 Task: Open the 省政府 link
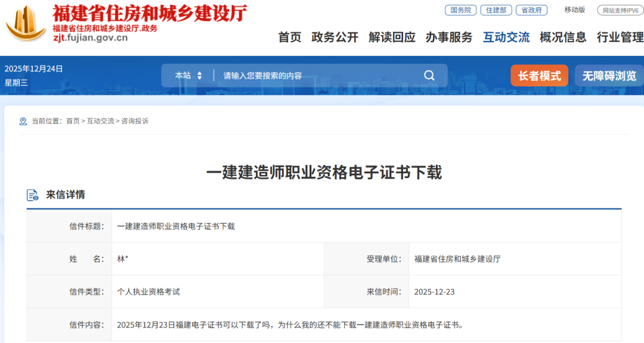531,10
